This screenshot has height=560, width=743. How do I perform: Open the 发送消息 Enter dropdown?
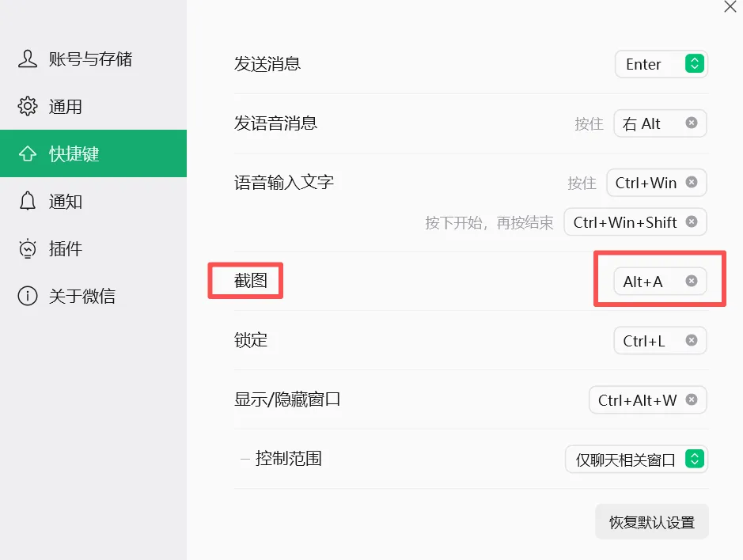(x=661, y=64)
